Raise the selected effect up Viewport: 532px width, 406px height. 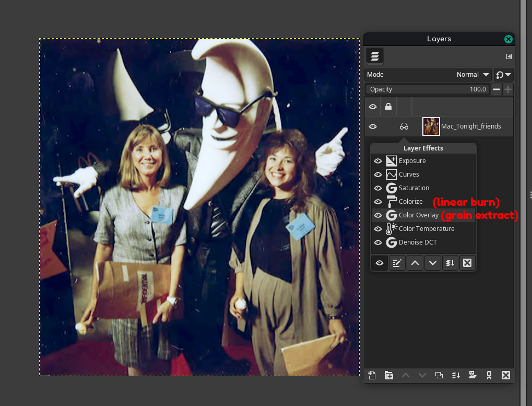(415, 263)
